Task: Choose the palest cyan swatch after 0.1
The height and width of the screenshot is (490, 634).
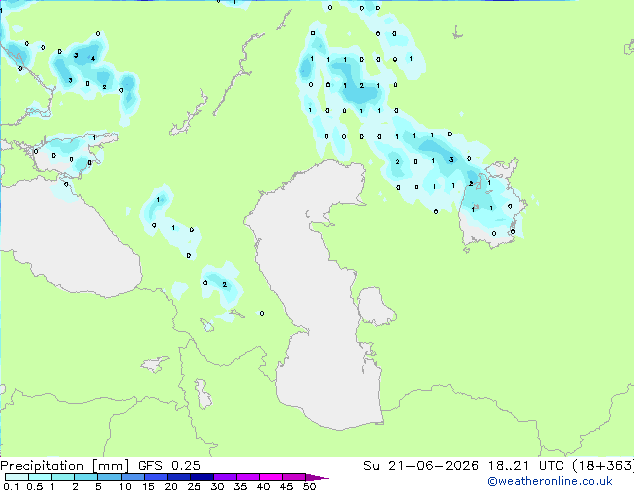Action: pos(17,477)
